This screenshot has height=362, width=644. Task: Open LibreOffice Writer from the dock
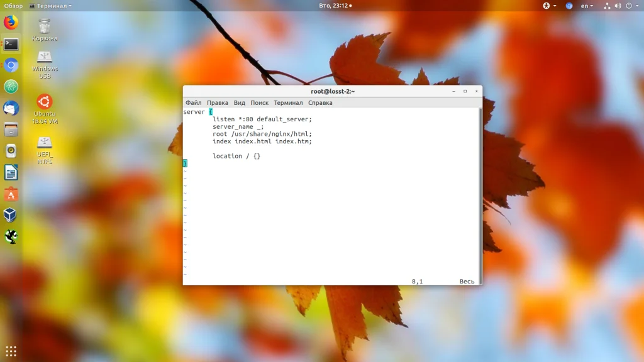pyautogui.click(x=11, y=172)
